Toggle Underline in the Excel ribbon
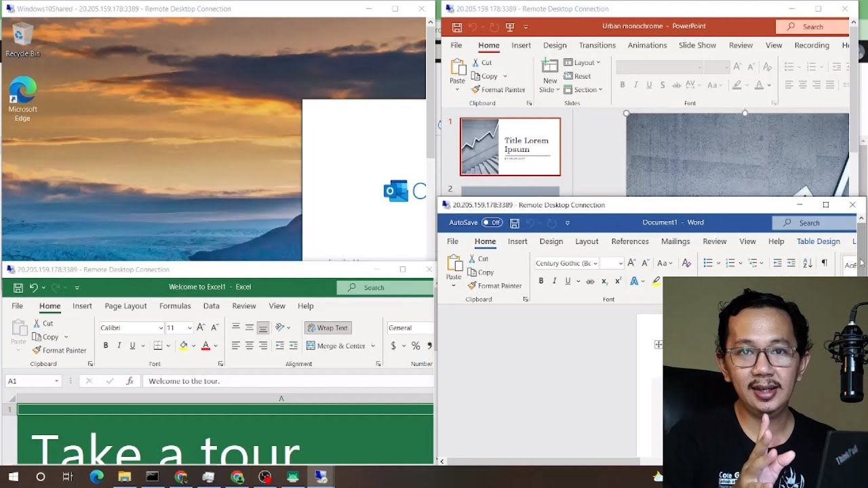 [132, 346]
